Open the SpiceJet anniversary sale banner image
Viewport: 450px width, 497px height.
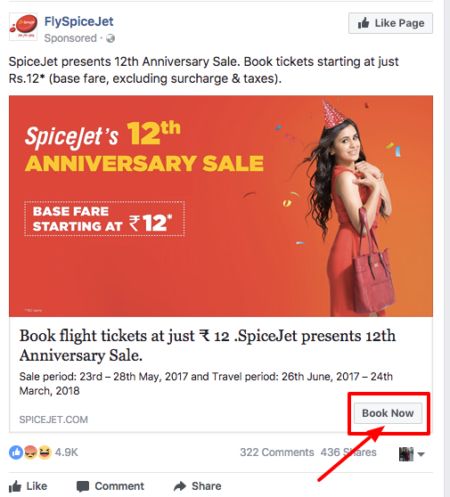[x=221, y=206]
